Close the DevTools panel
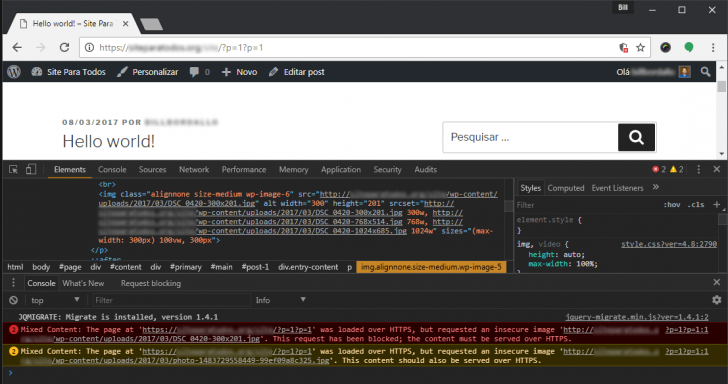This screenshot has width=728, height=384. coord(716,169)
